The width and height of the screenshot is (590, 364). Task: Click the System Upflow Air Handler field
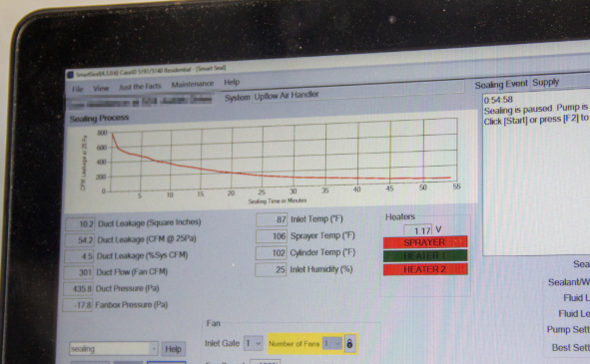[357, 92]
